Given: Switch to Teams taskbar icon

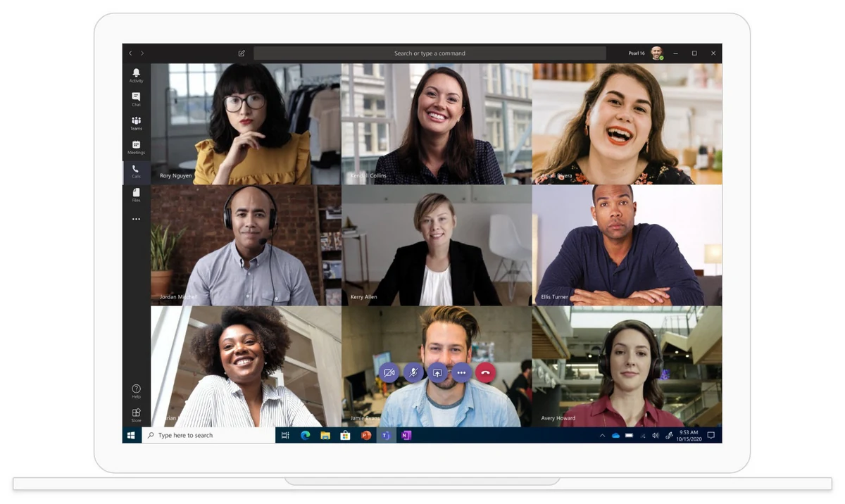Looking at the screenshot, I should tap(386, 436).
